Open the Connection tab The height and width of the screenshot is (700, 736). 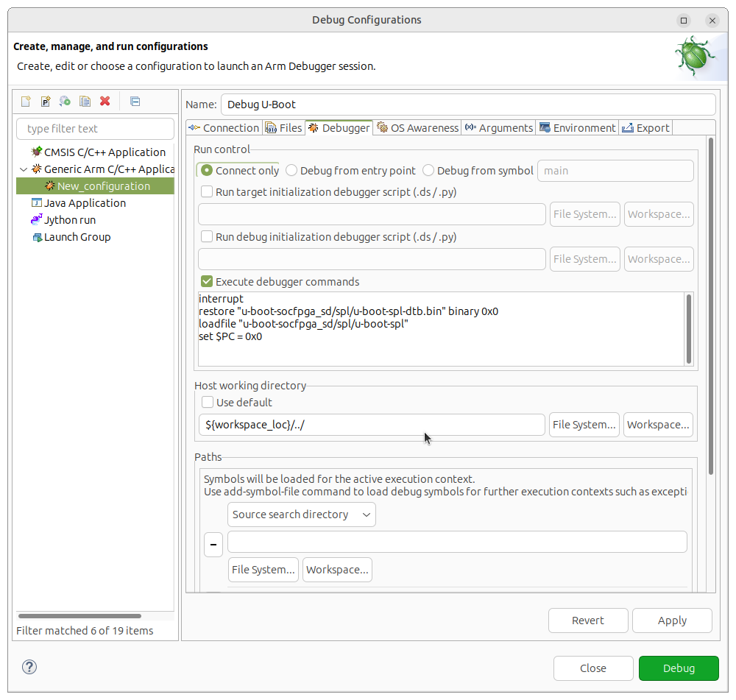pyautogui.click(x=224, y=128)
